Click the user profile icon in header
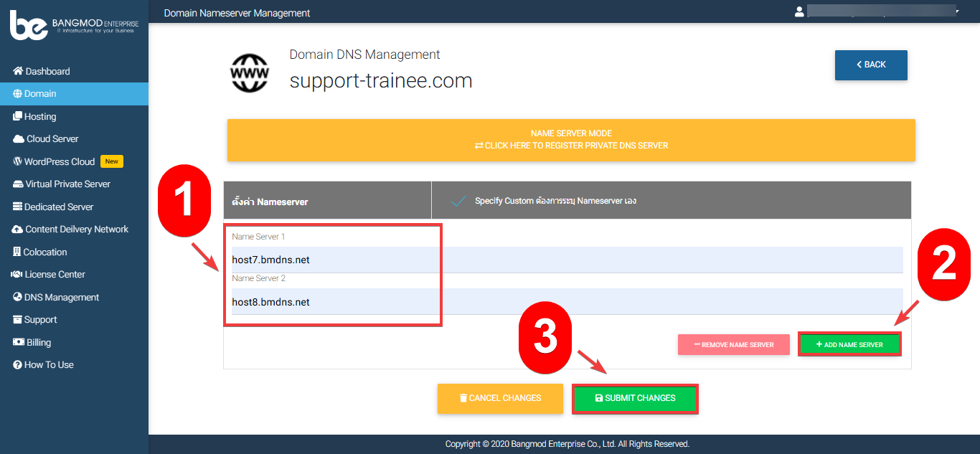This screenshot has height=454, width=980. click(799, 11)
